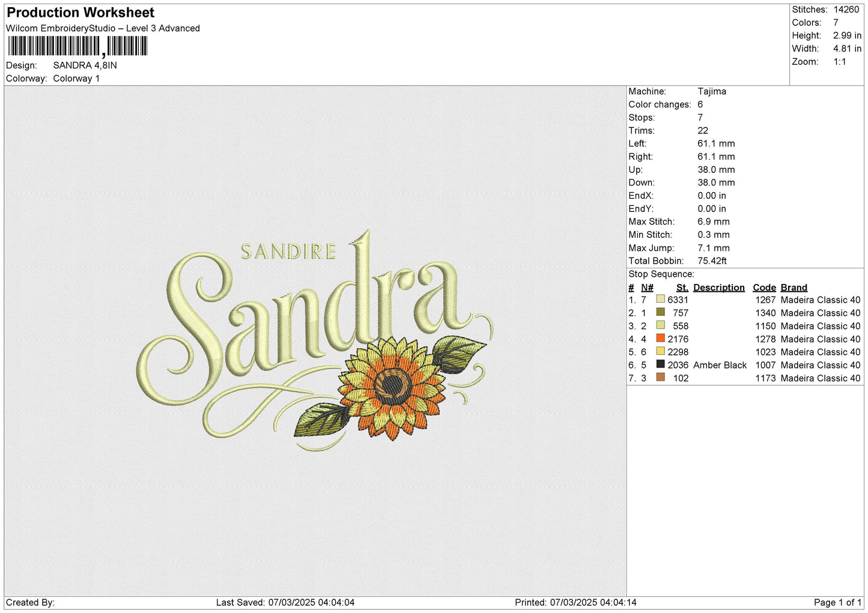Choose the brown swatch for thread code 1173
Screen dimensions: 868x613
[661, 377]
